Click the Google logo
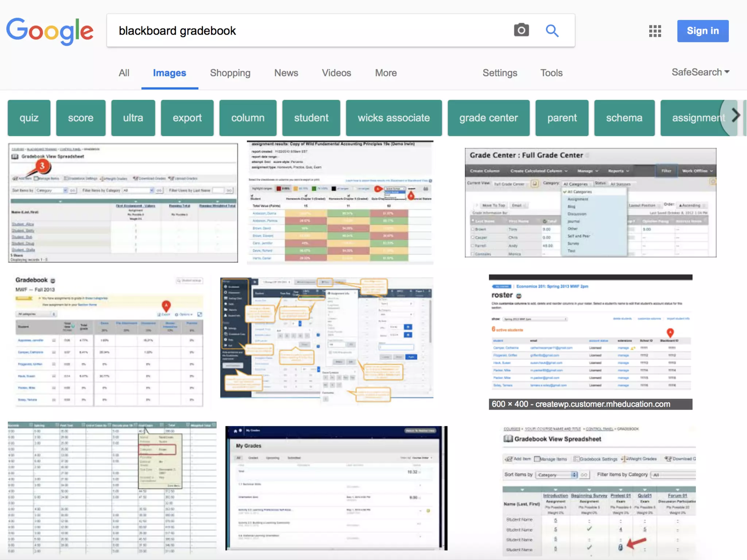This screenshot has width=747, height=560. [50, 31]
